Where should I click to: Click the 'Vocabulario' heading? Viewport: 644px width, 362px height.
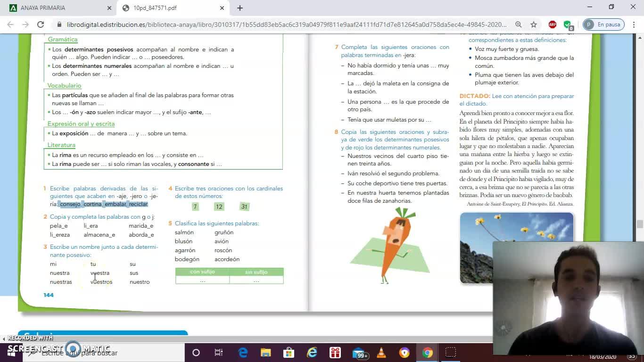64,86
